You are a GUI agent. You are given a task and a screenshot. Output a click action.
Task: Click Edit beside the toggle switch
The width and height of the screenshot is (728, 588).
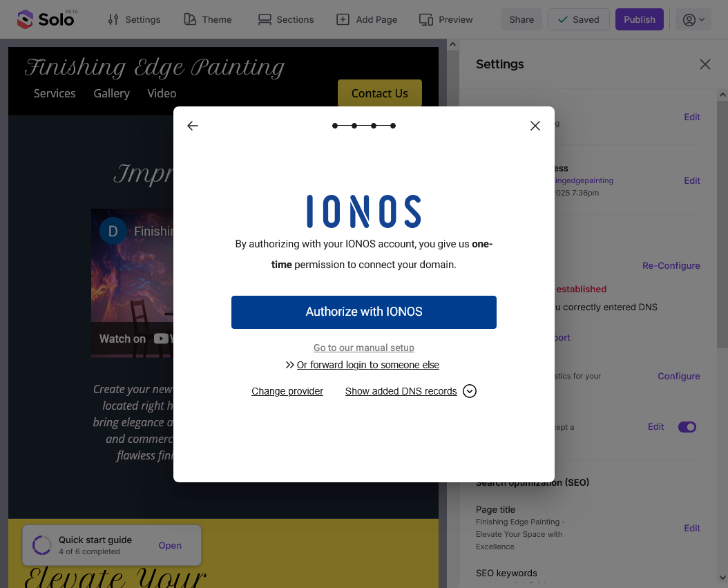(x=655, y=426)
